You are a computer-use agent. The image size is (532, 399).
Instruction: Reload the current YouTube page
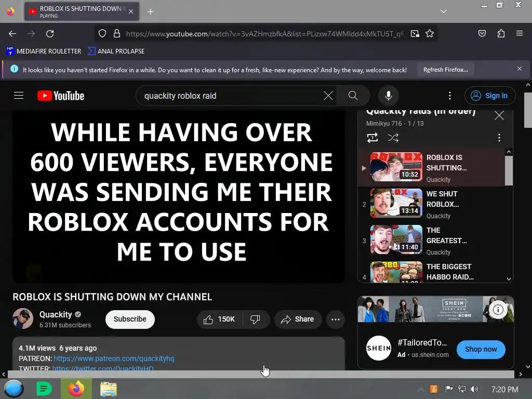pyautogui.click(x=50, y=34)
